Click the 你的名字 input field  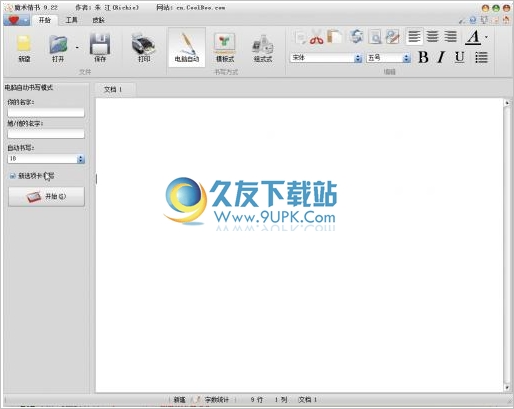pos(46,112)
